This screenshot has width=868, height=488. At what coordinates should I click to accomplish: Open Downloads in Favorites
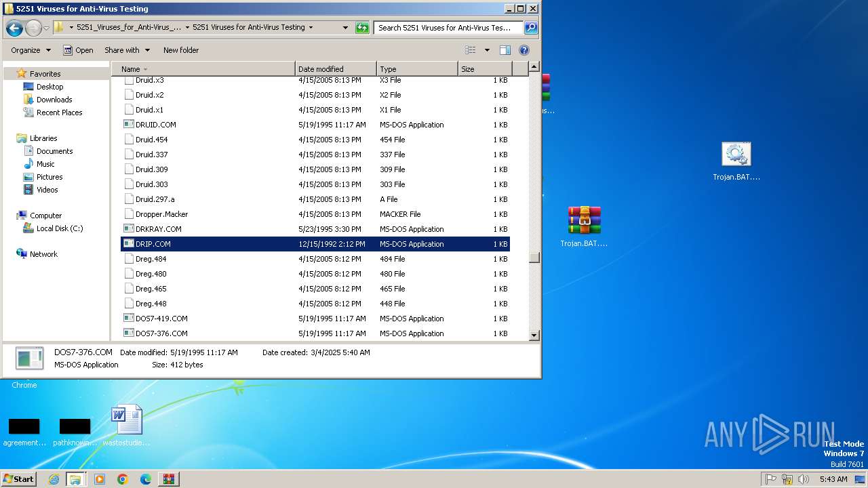point(54,100)
